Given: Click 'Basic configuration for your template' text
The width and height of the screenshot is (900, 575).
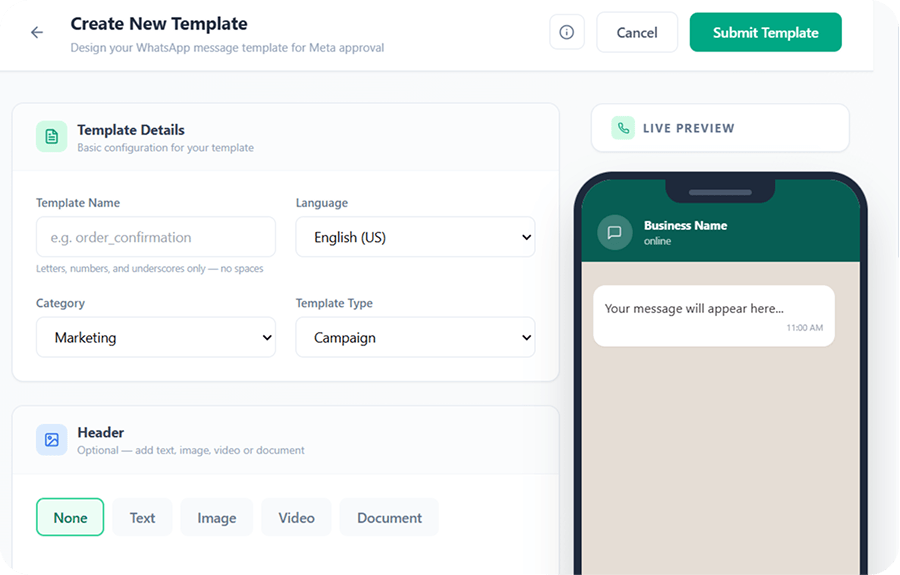Looking at the screenshot, I should pos(165,147).
